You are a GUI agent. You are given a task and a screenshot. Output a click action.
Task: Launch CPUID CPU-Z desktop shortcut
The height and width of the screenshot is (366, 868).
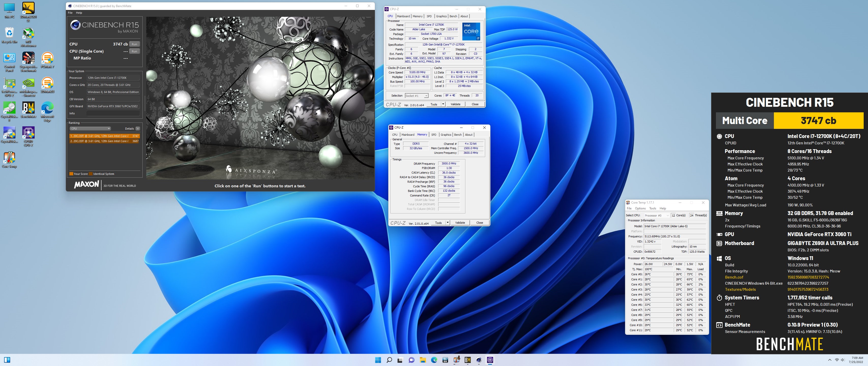[x=28, y=137]
